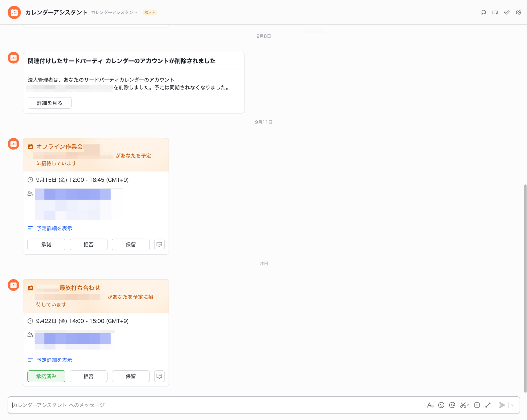Viewport: 527px width, 420px height.
Task: Open Calendar Assistant settings via gear icon
Action: [518, 12]
